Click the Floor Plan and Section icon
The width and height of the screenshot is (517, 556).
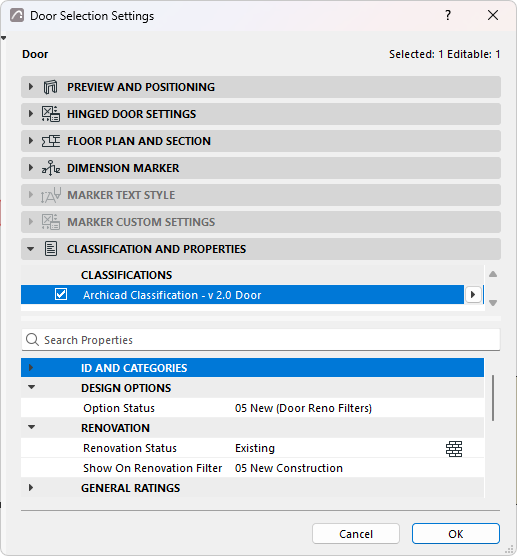coord(50,141)
